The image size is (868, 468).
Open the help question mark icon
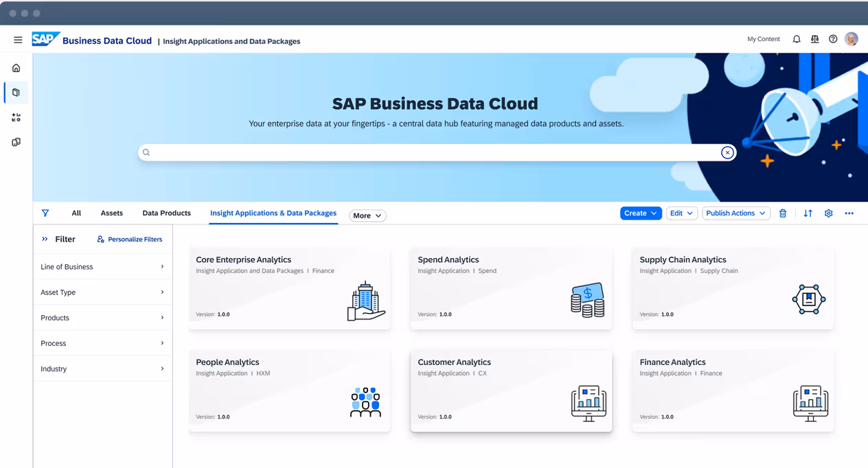[833, 39]
